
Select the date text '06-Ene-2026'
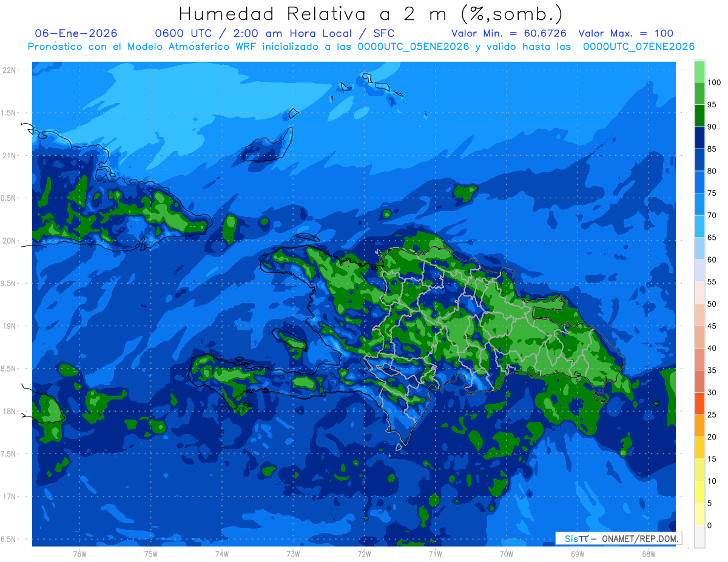(x=76, y=33)
